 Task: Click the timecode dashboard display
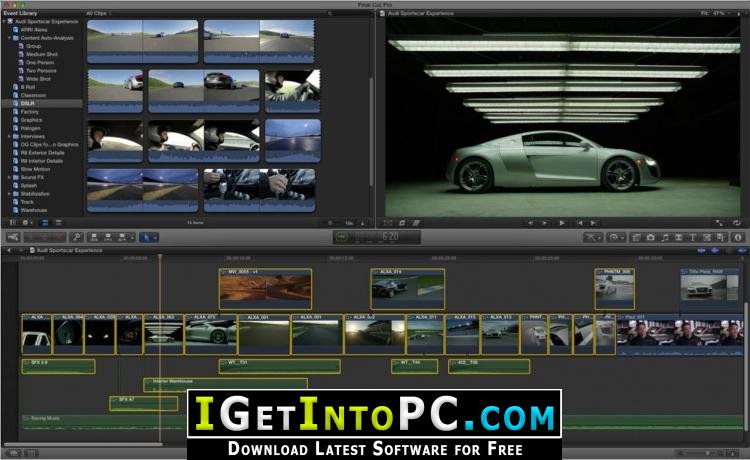pyautogui.click(x=377, y=237)
